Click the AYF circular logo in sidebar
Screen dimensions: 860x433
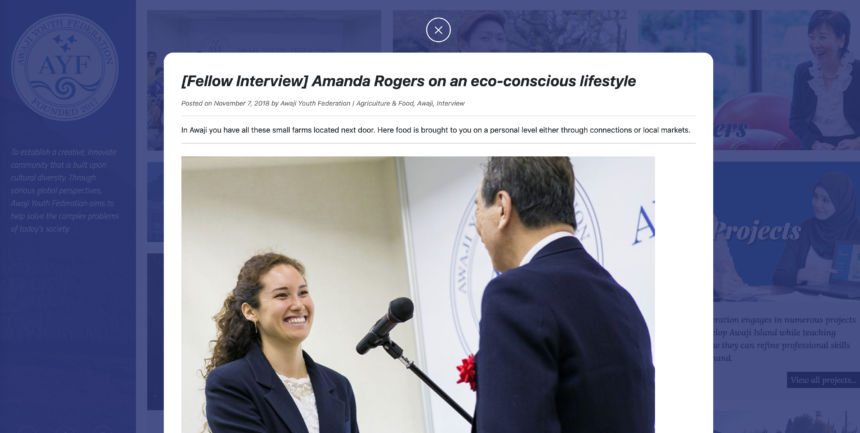[x=65, y=67]
